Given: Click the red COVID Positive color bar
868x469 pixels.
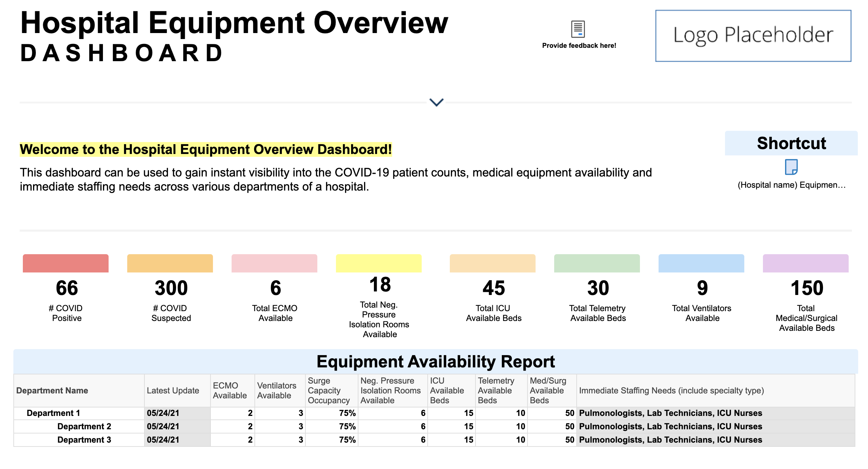Looking at the screenshot, I should [66, 263].
